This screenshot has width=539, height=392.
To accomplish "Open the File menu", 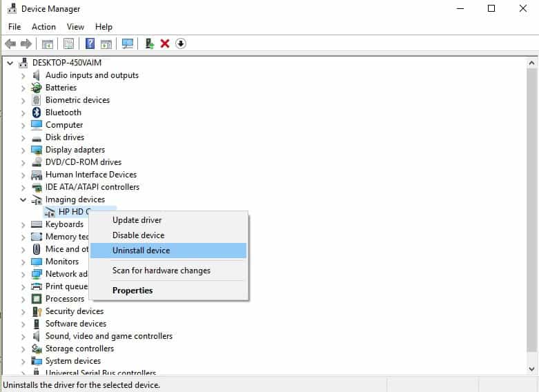I will pos(14,27).
